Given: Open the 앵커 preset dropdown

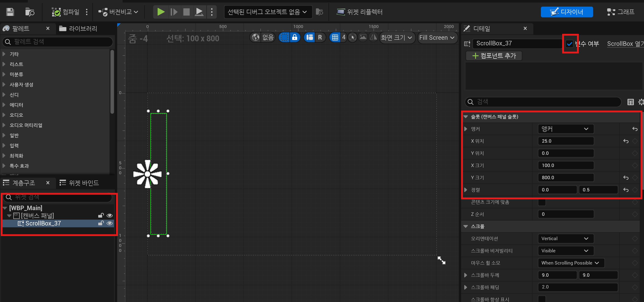Looking at the screenshot, I should (566, 129).
